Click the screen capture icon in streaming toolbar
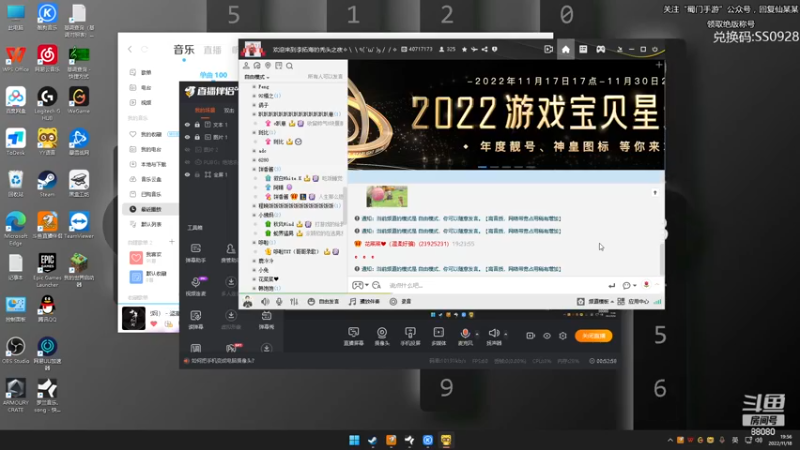 coord(354,337)
